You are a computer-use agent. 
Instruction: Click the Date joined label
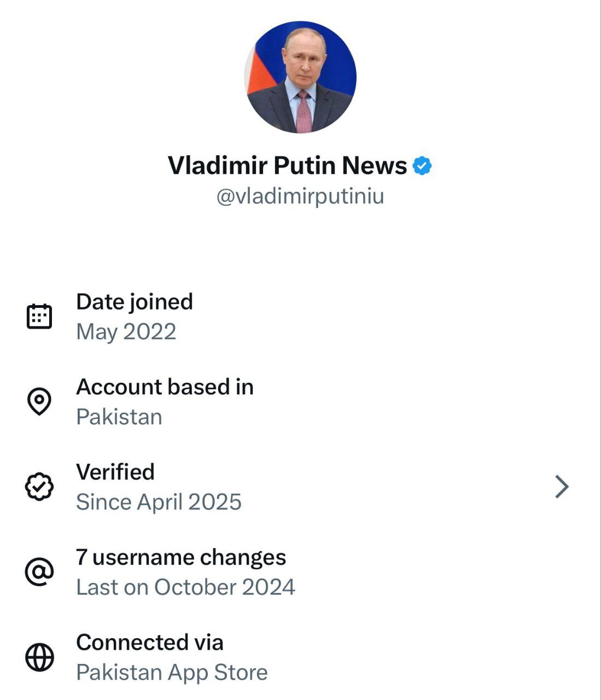135,302
